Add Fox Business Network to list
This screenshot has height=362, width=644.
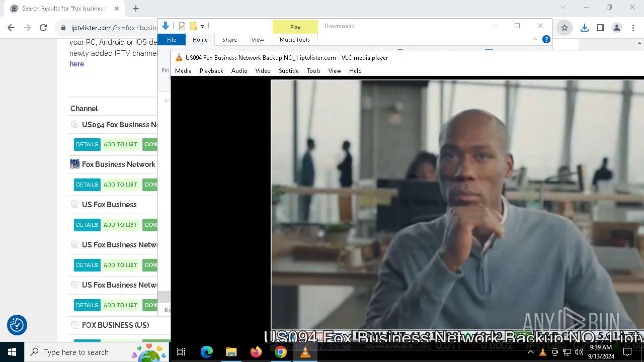pos(120,185)
